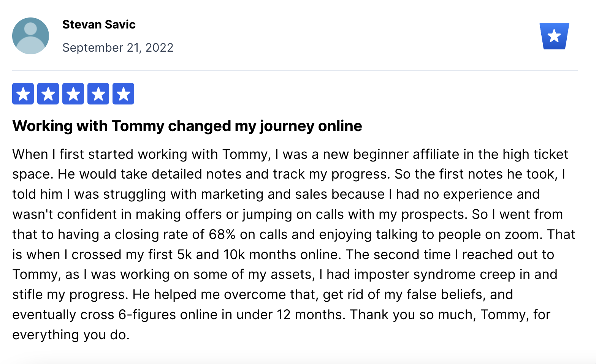The width and height of the screenshot is (596, 364).
Task: Click the September 21, 2022 date
Action: 118,47
